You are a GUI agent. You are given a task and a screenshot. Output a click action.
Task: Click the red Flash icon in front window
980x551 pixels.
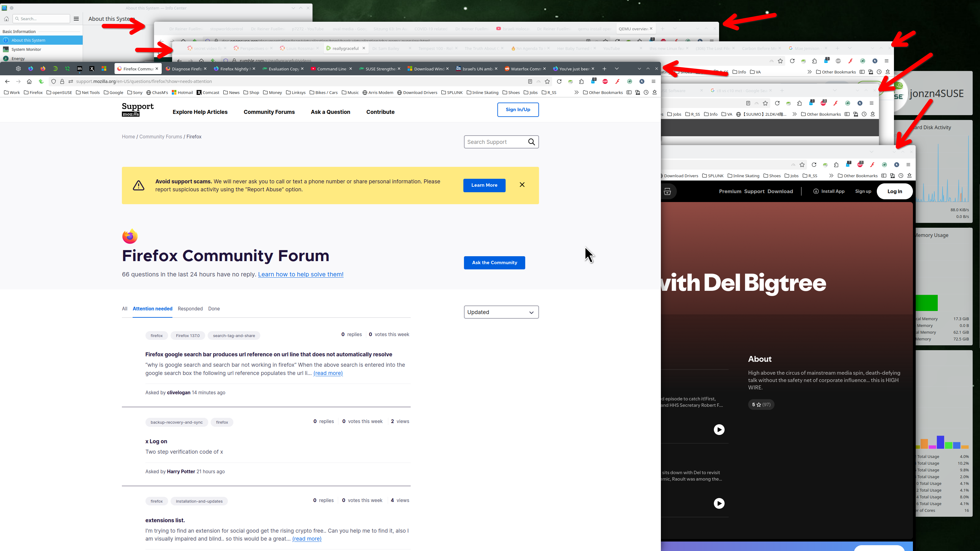(617, 81)
